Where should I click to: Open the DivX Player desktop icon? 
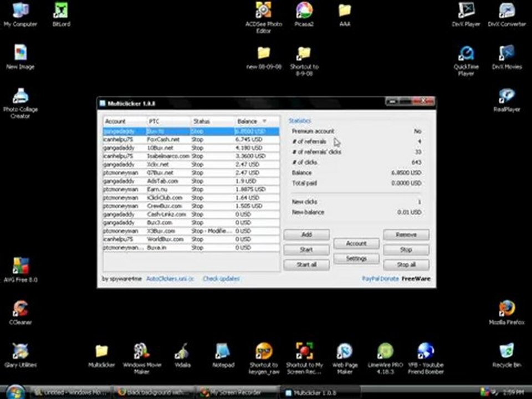pos(466,14)
